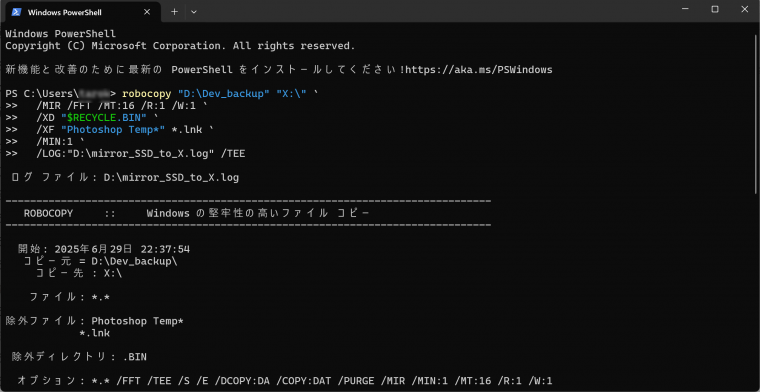Click the start time 22:37:54 line
The height and width of the screenshot is (392, 760).
point(104,250)
